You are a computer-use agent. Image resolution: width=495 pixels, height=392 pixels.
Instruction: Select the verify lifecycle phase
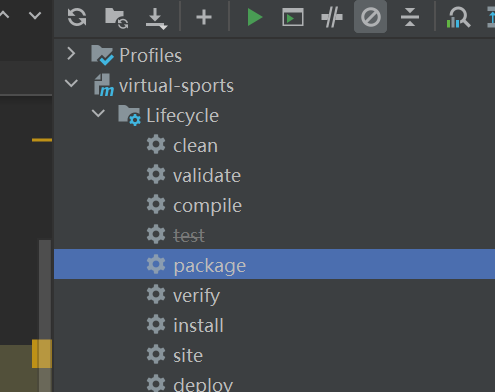point(274,295)
